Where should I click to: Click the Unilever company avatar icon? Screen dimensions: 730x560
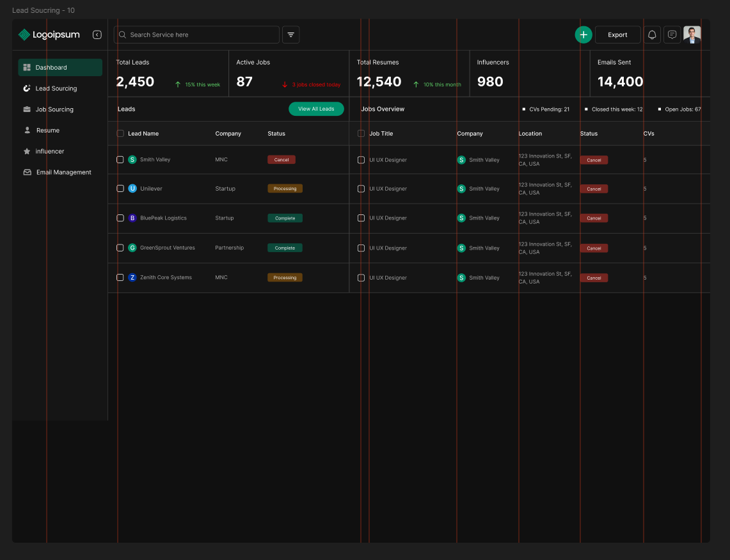pos(132,189)
